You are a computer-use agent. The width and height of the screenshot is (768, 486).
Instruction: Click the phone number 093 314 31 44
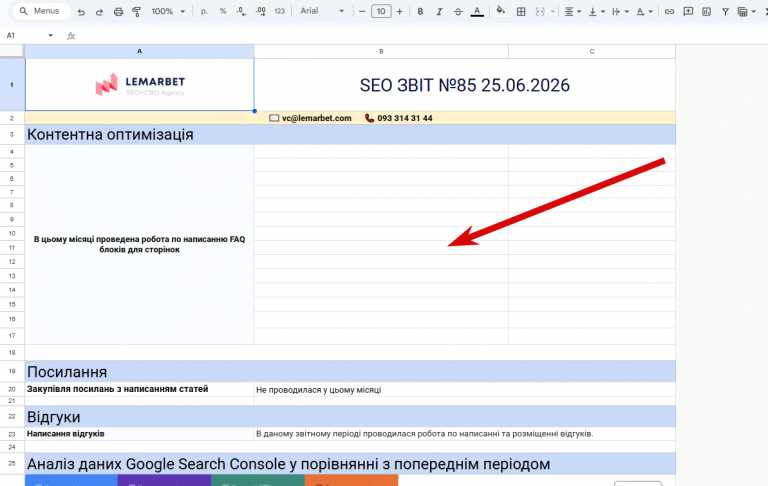[x=405, y=118]
